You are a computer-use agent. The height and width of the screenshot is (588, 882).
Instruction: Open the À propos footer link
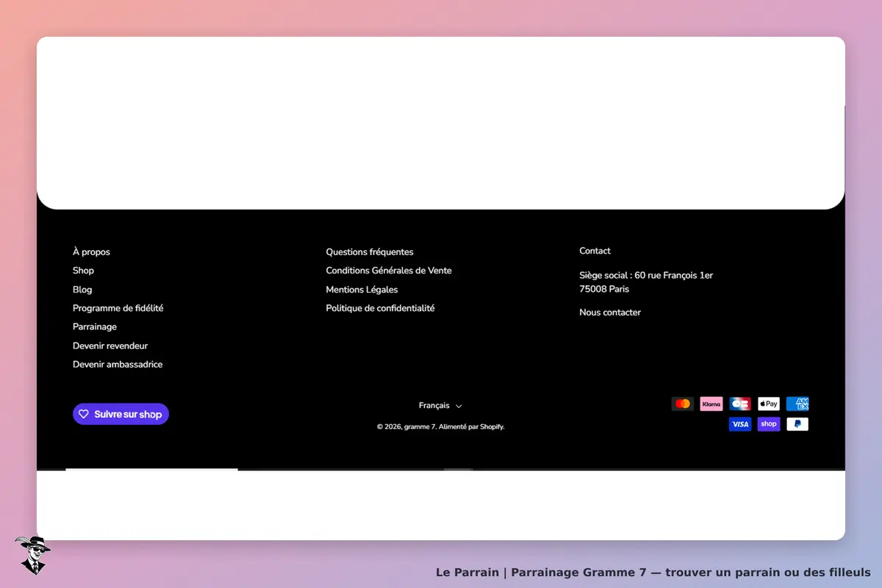click(x=91, y=252)
